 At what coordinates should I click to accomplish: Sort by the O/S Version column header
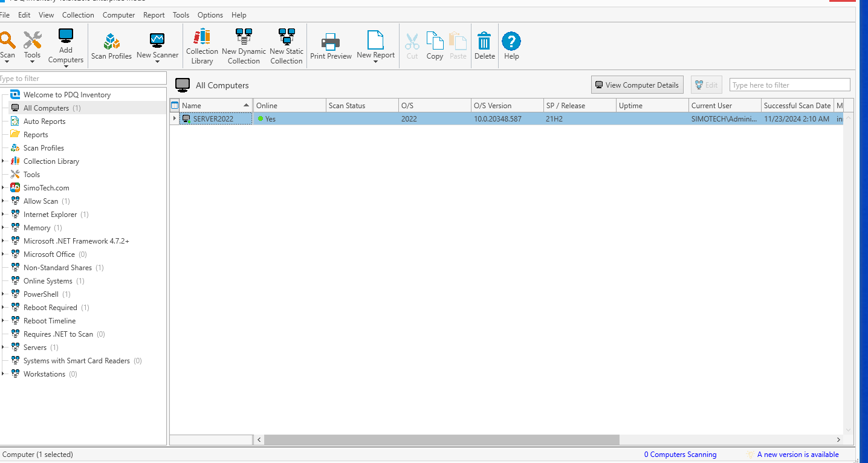(507, 105)
